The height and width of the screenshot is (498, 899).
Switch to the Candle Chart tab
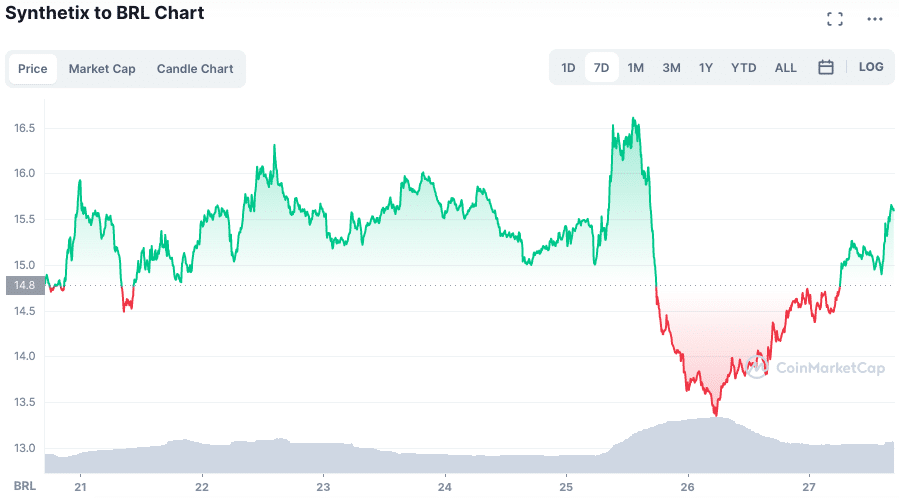point(195,69)
